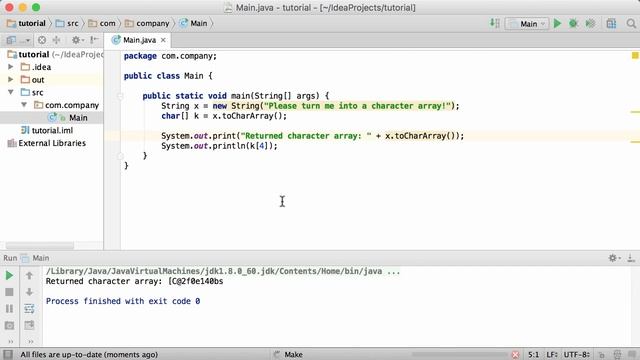Click the com breadcrumb
The height and width of the screenshot is (360, 640).
102,23
